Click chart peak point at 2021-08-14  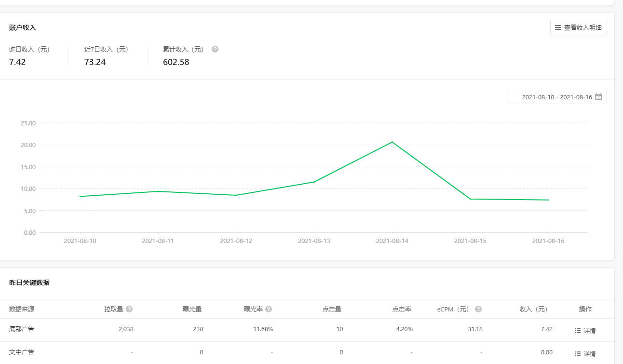[392, 142]
